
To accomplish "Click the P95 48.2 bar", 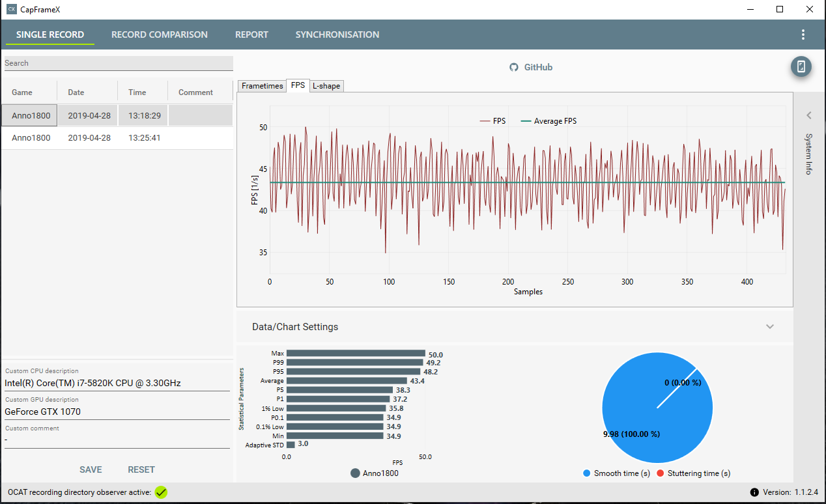I will coord(353,372).
